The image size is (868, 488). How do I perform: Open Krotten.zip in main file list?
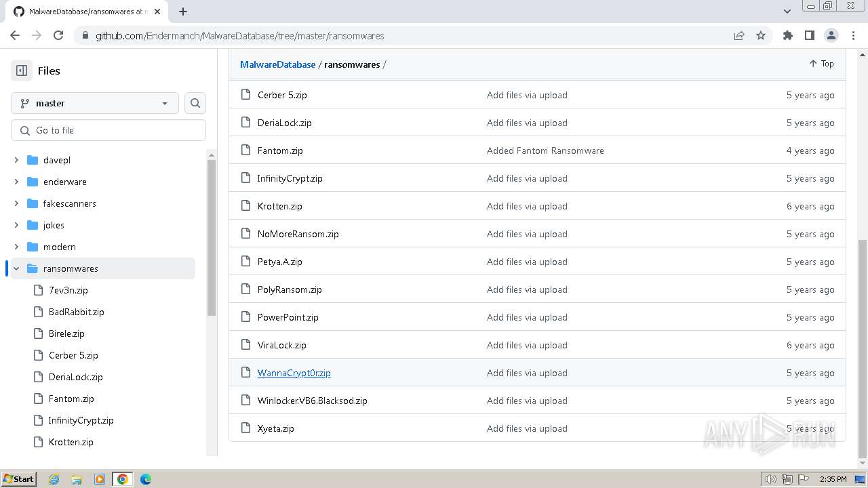click(x=279, y=206)
